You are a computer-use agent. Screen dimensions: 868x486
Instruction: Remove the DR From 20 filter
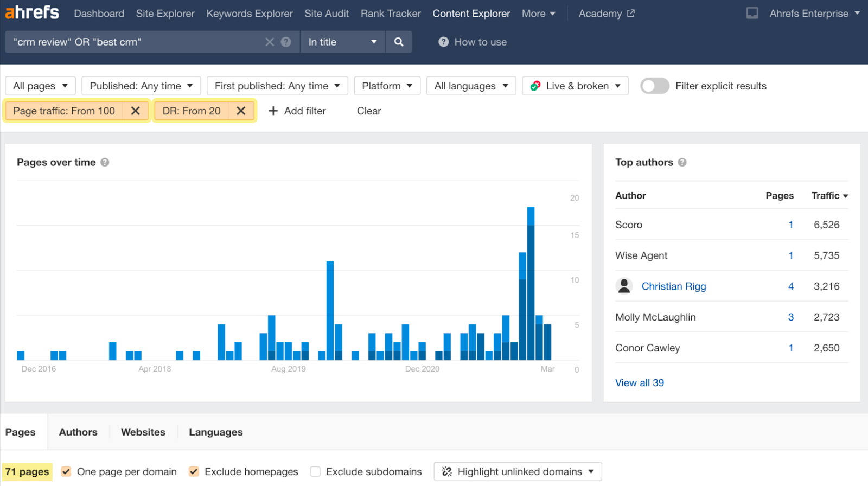(241, 111)
